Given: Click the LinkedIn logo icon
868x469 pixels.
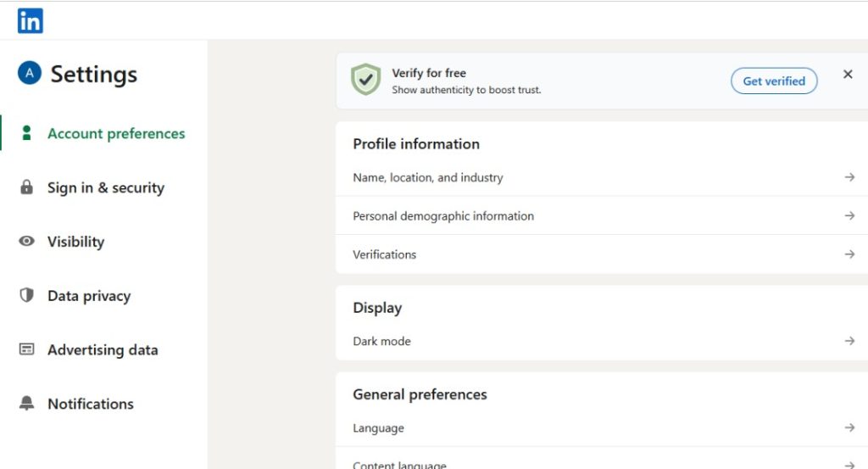Looking at the screenshot, I should pyautogui.click(x=30, y=21).
